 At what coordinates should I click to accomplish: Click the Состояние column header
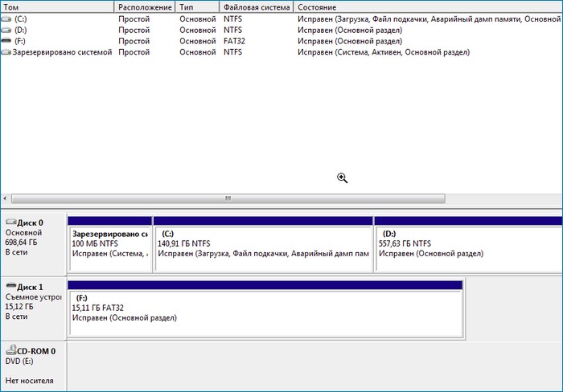click(x=426, y=7)
